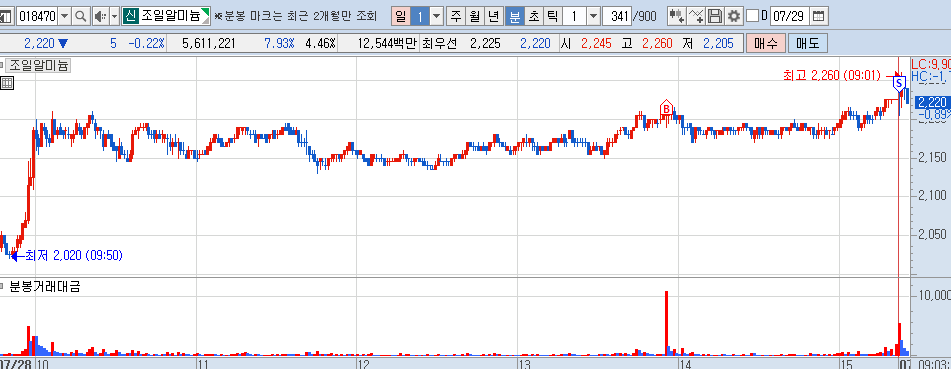Click the low price 2,205
951x369 pixels.
click(718, 43)
